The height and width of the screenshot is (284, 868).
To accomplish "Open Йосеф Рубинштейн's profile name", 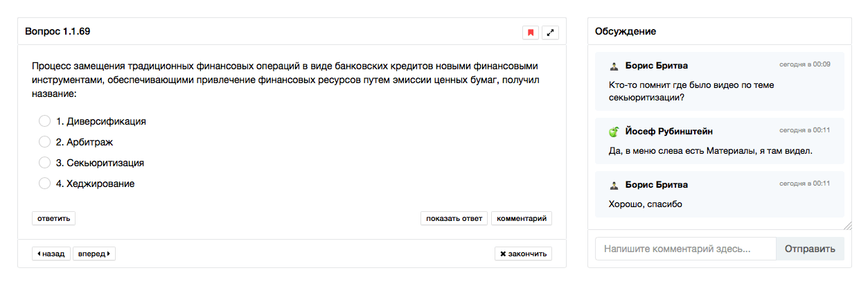I will click(668, 132).
